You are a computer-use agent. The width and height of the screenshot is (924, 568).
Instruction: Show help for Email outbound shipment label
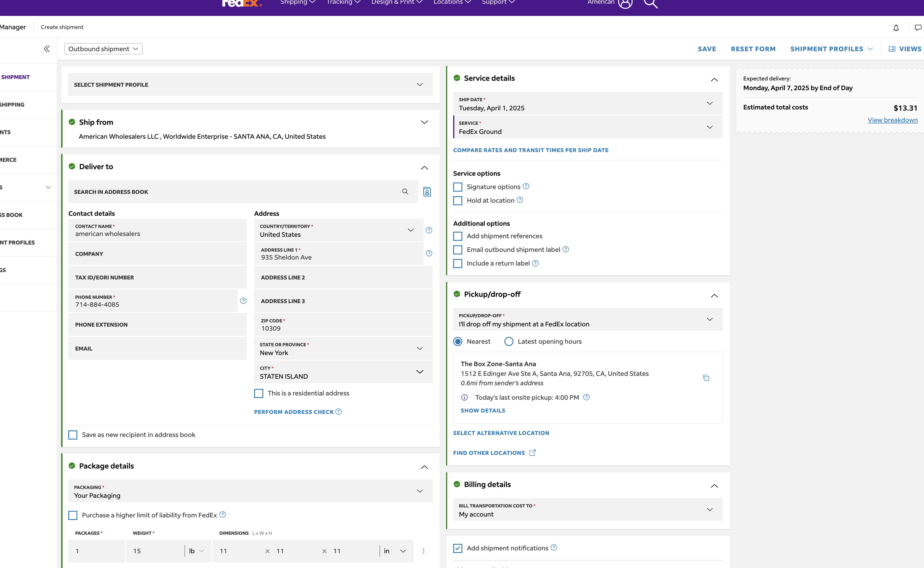pyautogui.click(x=566, y=249)
